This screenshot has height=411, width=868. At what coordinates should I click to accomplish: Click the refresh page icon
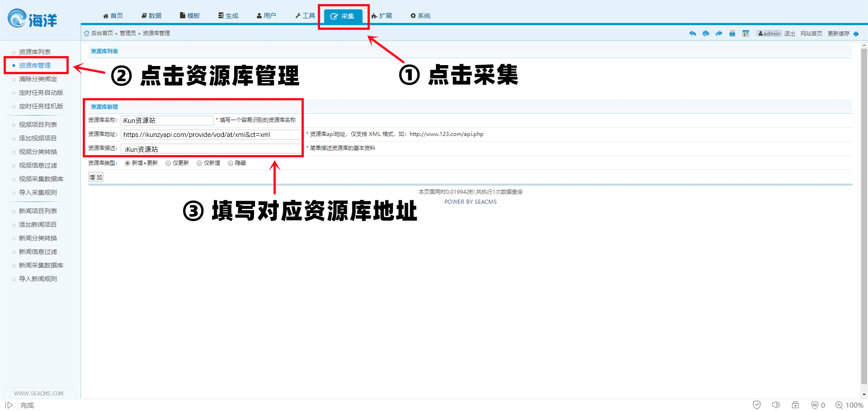[706, 33]
